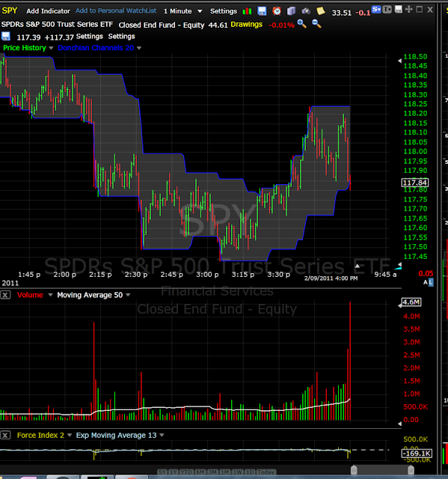Toggle the L log scale button
Image resolution: width=448 pixels, height=479 pixels.
coord(431,283)
